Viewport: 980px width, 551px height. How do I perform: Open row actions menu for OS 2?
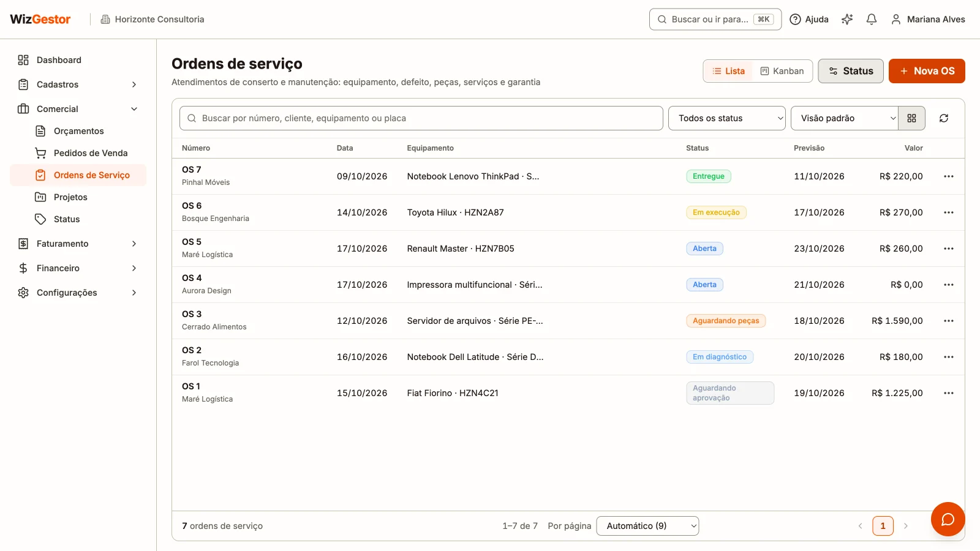click(x=949, y=357)
